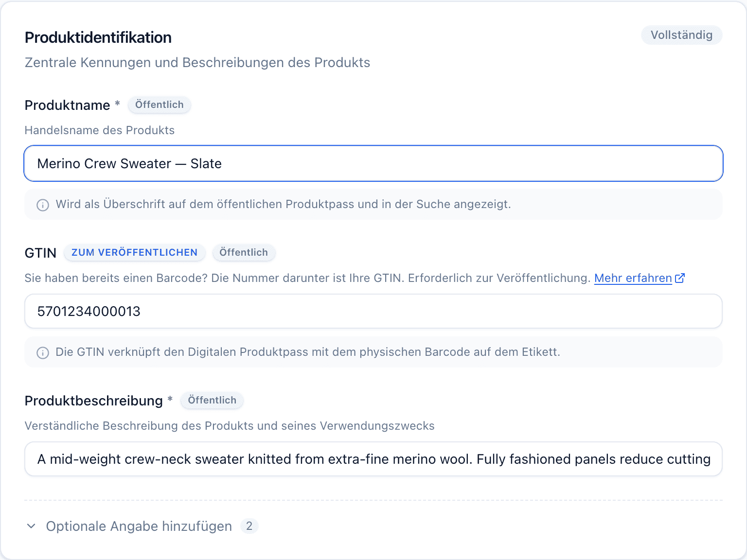Click helper text Verständliche Beschreibung des Produkts

coord(230,426)
